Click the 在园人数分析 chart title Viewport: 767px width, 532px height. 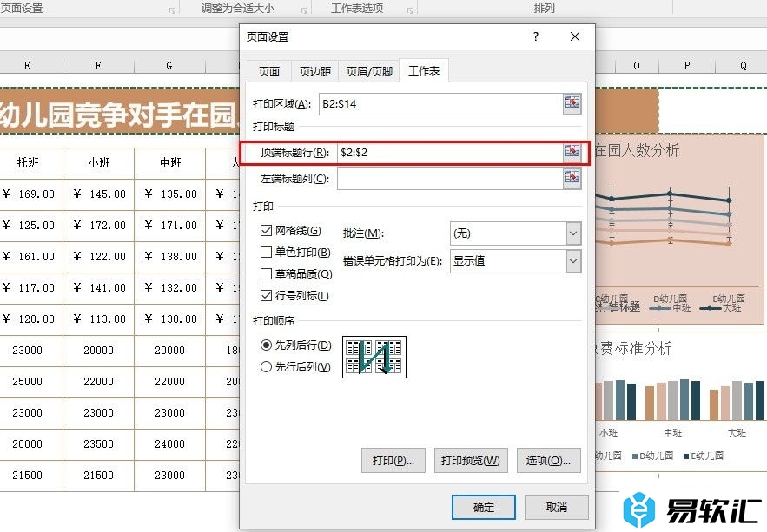637,150
